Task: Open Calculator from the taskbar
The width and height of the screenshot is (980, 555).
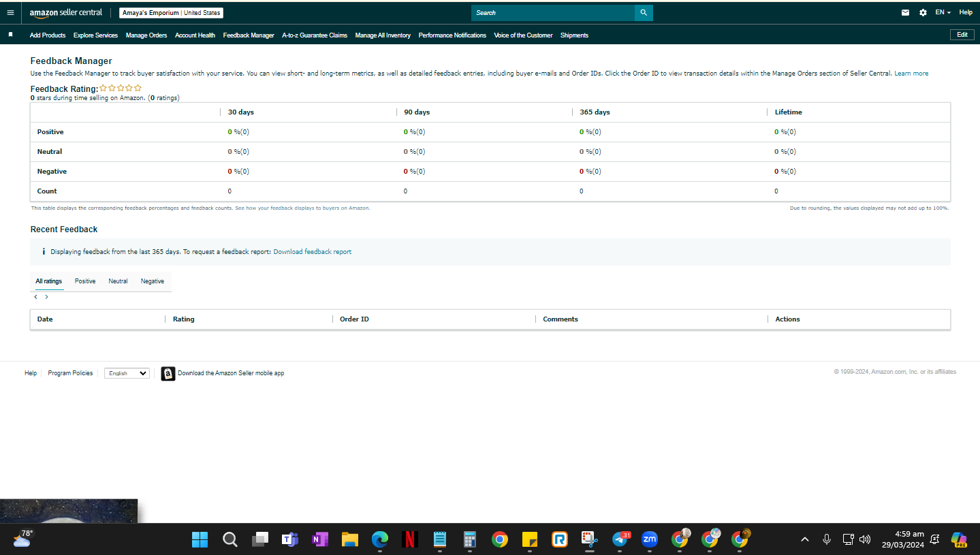Action: [469, 539]
